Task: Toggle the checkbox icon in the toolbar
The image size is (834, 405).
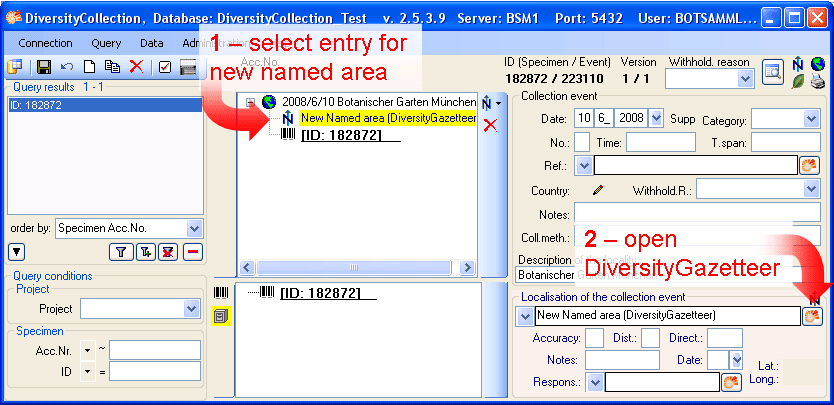Action: tap(164, 67)
